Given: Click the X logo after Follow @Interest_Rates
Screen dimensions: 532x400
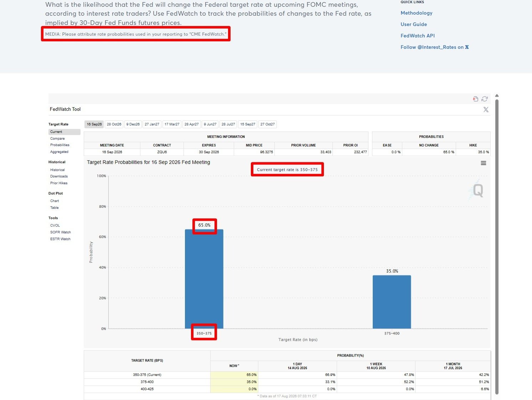Looking at the screenshot, I should click(467, 47).
